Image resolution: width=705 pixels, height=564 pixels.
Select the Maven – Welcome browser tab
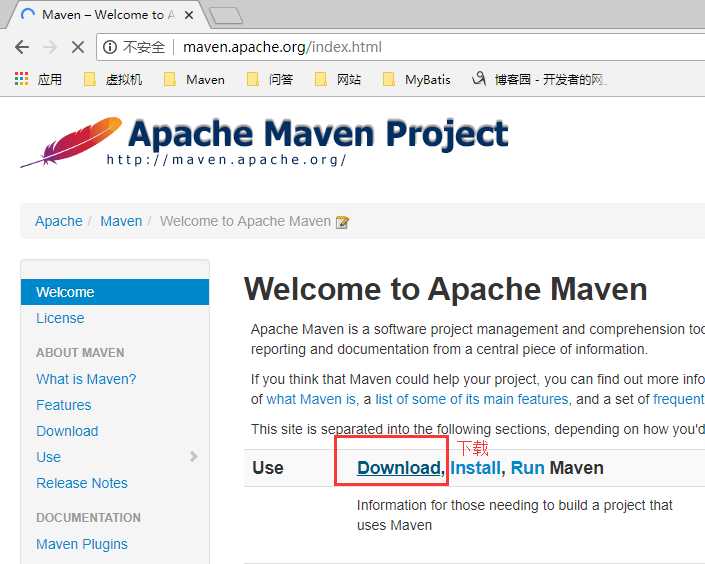(x=108, y=15)
